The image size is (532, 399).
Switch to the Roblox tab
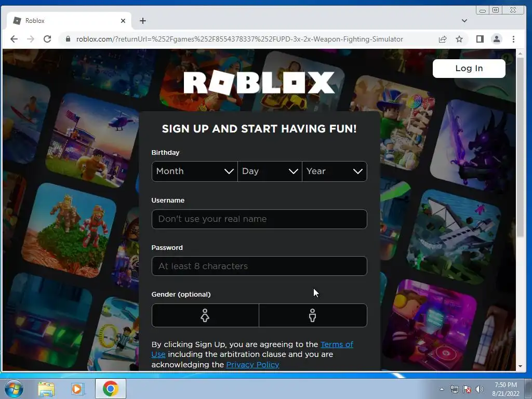tap(69, 21)
